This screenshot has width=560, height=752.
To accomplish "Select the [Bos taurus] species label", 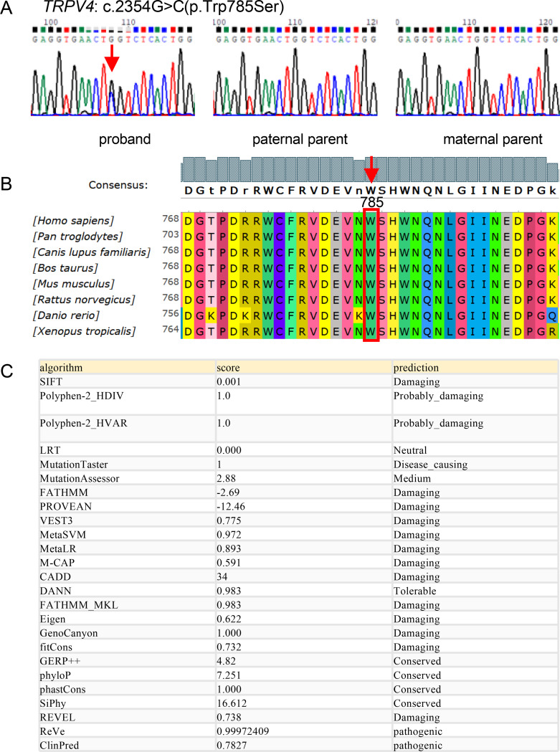I will pos(65,268).
